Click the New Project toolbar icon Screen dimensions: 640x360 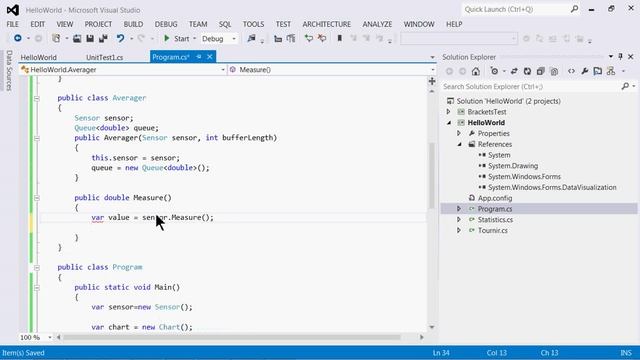(56, 38)
